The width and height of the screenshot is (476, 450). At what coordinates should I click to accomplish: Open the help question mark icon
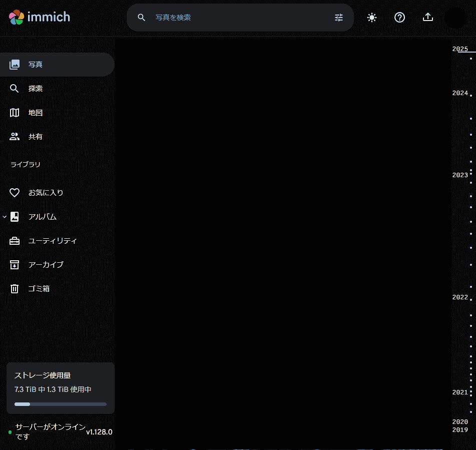click(399, 18)
